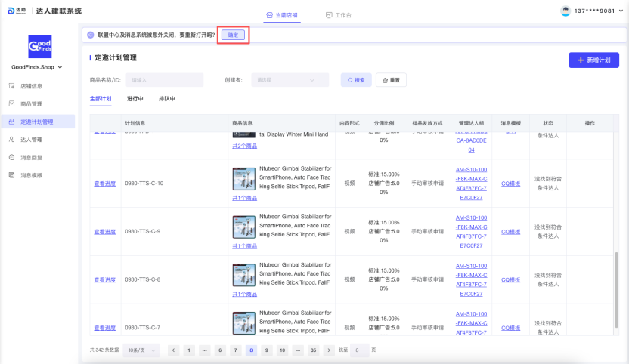The height and width of the screenshot is (364, 629).
Task: Click the 商品名称/ID input field
Action: 166,80
